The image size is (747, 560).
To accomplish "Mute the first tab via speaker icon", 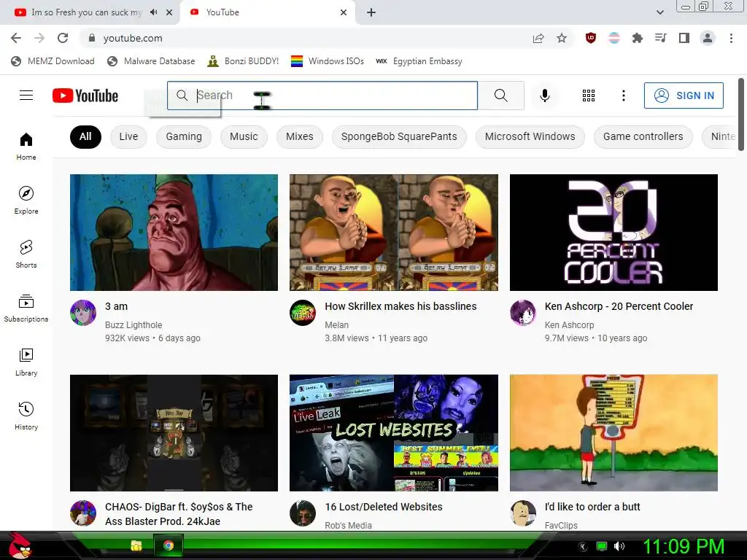I will point(153,12).
